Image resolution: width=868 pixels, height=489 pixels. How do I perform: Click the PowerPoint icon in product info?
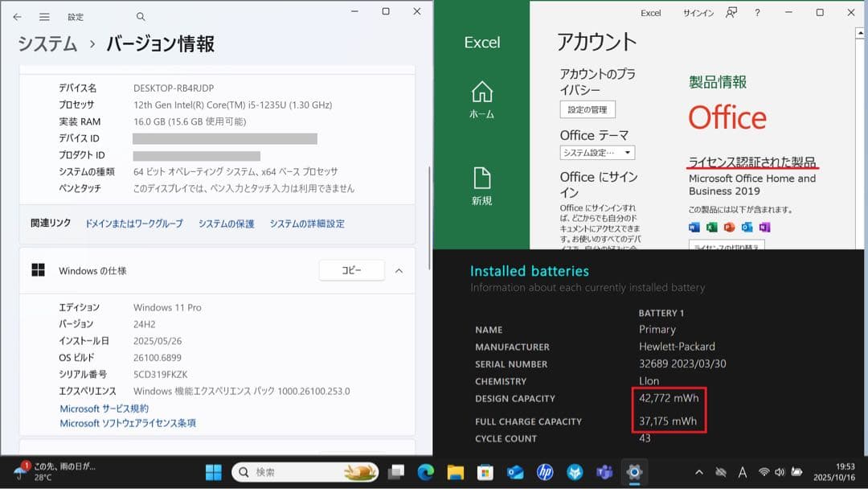(x=731, y=228)
